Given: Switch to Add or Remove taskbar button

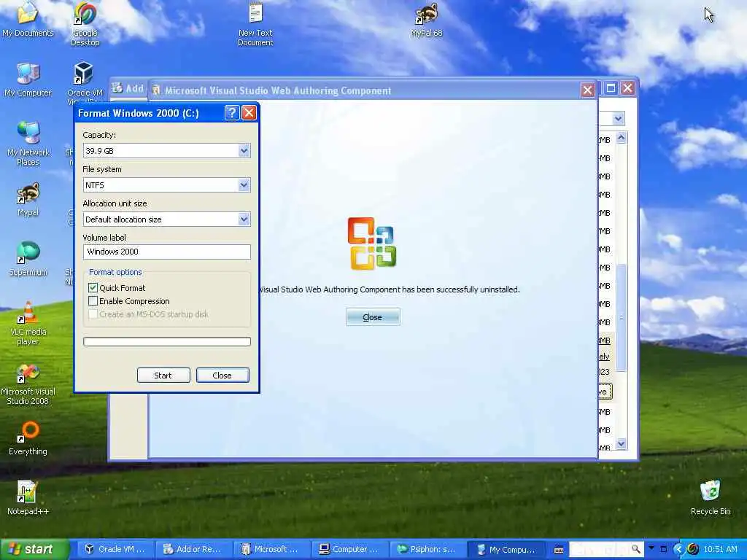Looking at the screenshot, I should (193, 549).
